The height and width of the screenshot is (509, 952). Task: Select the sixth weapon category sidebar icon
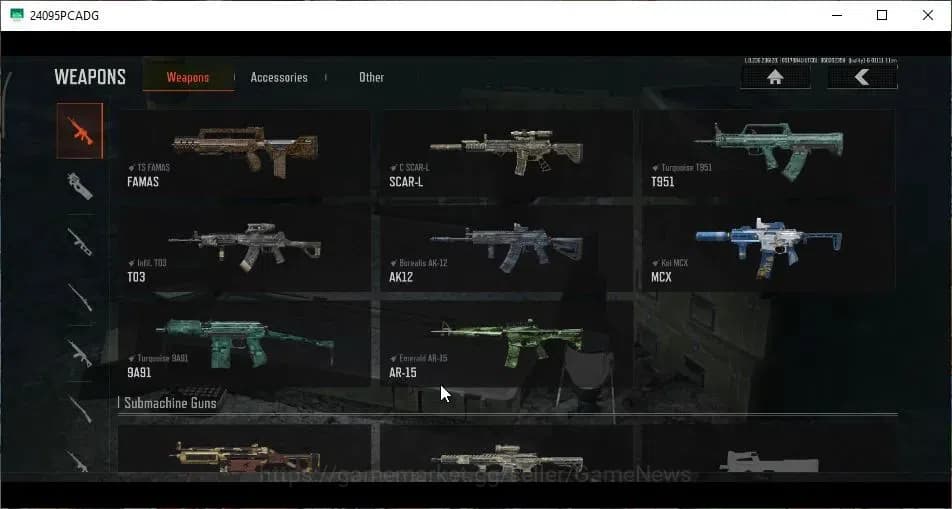(80, 409)
